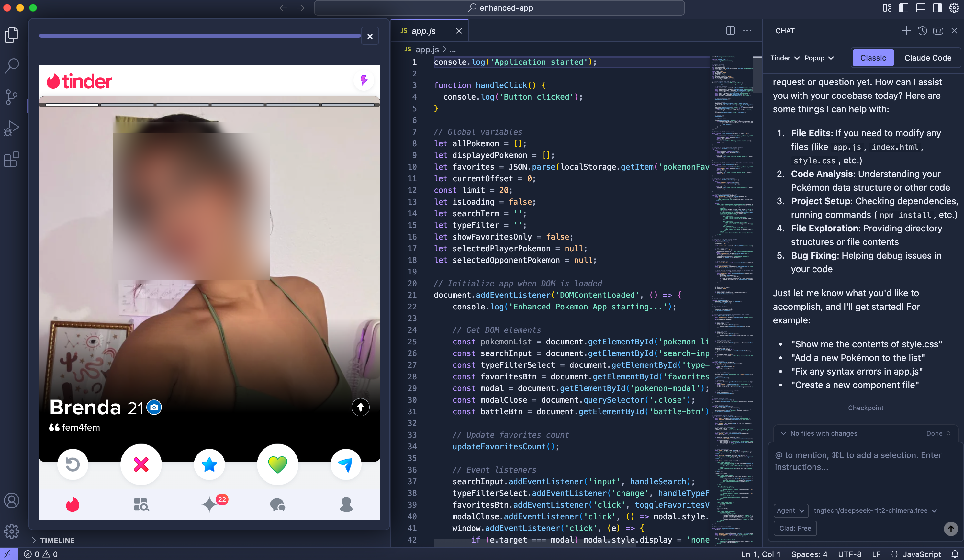Click the boost lightning icon
Screen dimensions: 964x560
(364, 80)
